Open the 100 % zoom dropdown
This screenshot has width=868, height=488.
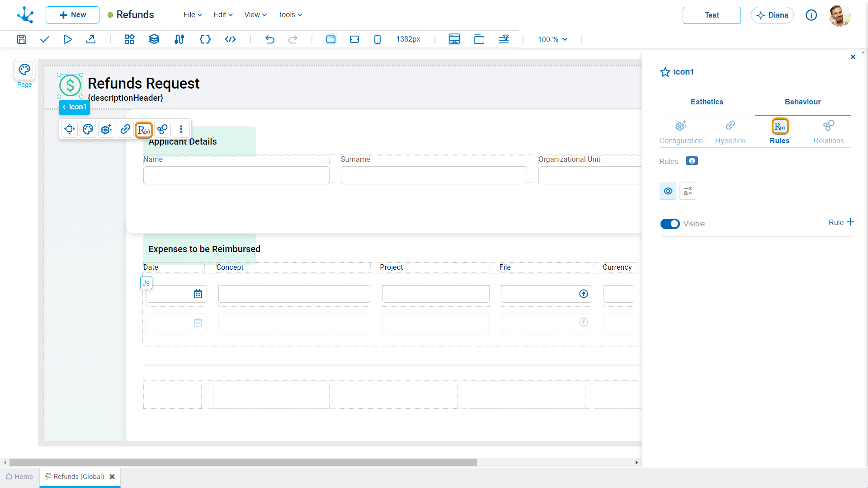click(x=552, y=40)
